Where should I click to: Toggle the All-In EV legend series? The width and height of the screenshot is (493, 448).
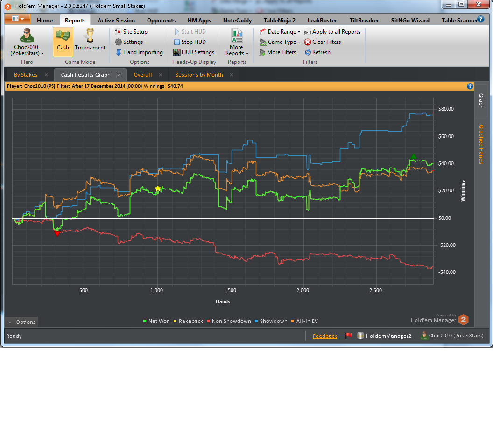[x=305, y=322]
